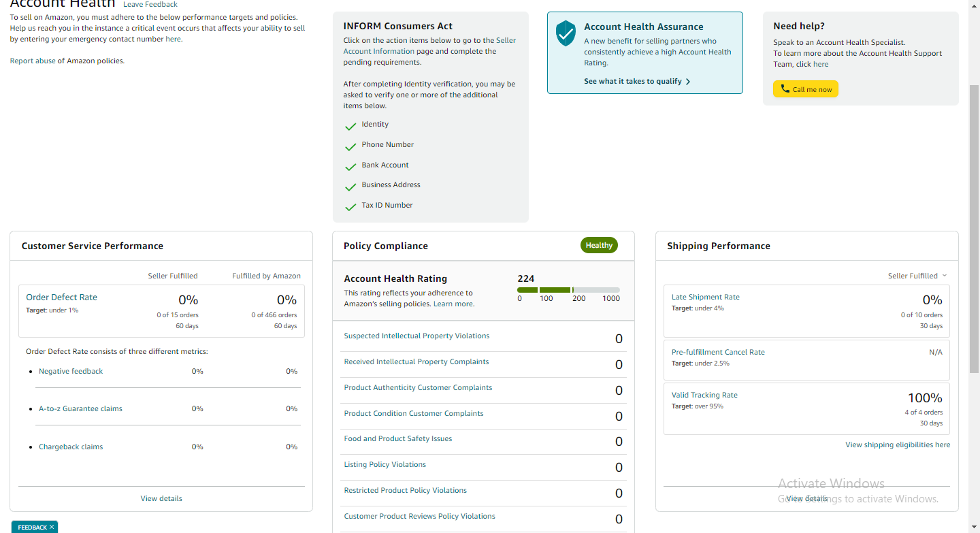Open Customer Product Reviews Policy Violations
980x533 pixels.
click(x=420, y=516)
